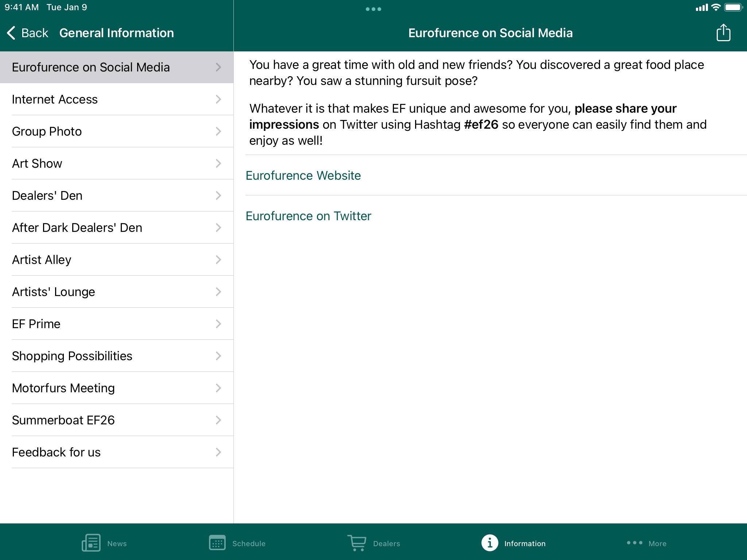Tap the three-dot multitasking indicator
The width and height of the screenshot is (747, 560).
click(x=373, y=9)
